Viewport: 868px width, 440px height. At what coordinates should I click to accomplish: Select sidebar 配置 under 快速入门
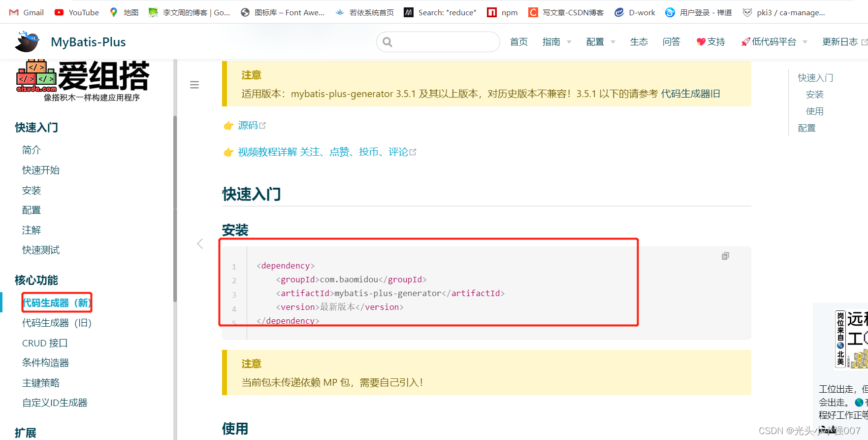click(32, 210)
